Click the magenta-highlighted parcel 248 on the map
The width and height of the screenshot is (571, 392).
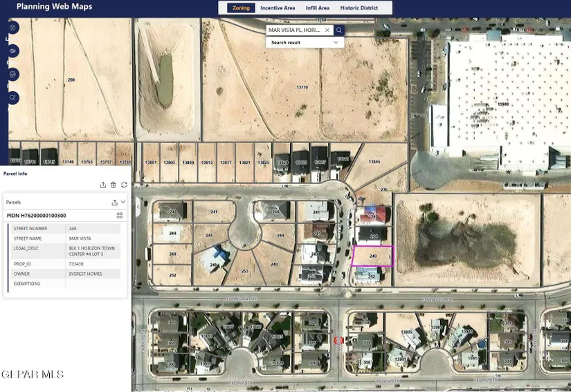click(x=372, y=256)
